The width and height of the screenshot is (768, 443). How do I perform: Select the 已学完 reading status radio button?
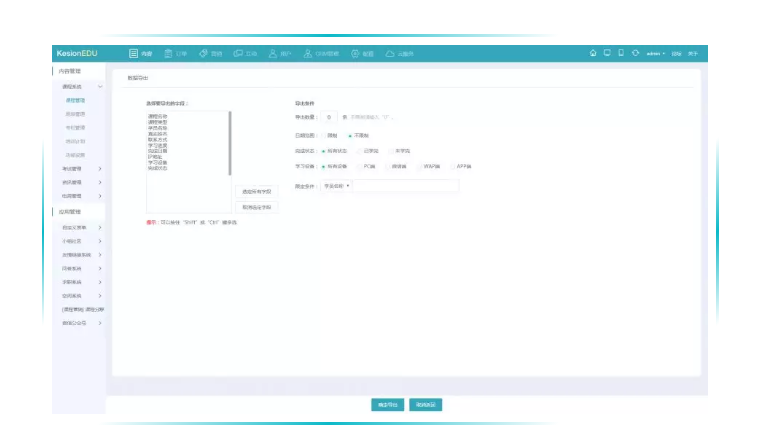359,151
